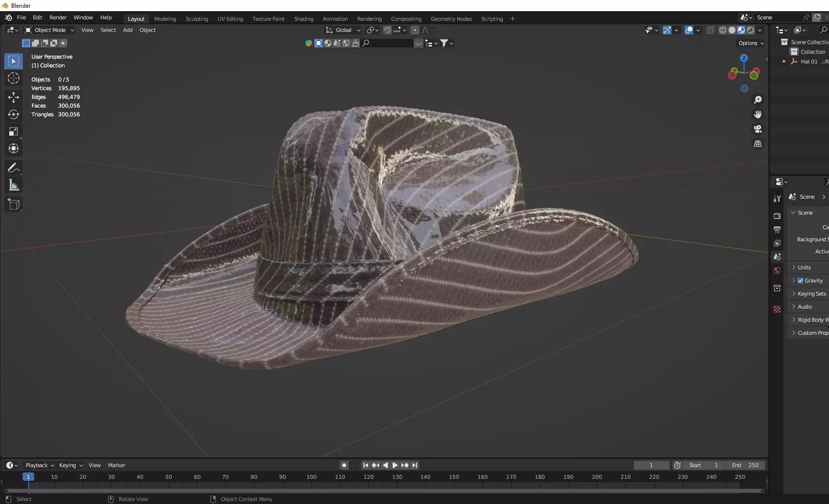Open the View Layer properties tab
Viewport: 829px width, 504px height.
click(x=777, y=243)
